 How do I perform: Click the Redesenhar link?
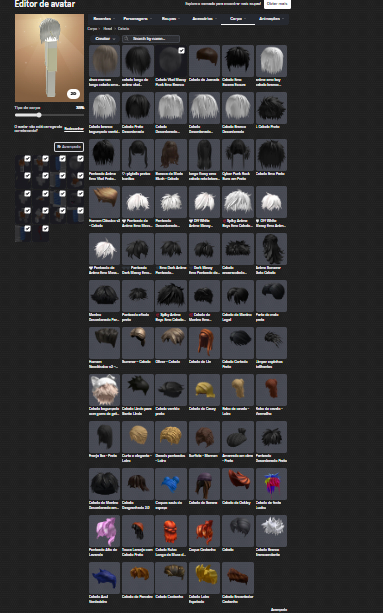(x=74, y=129)
